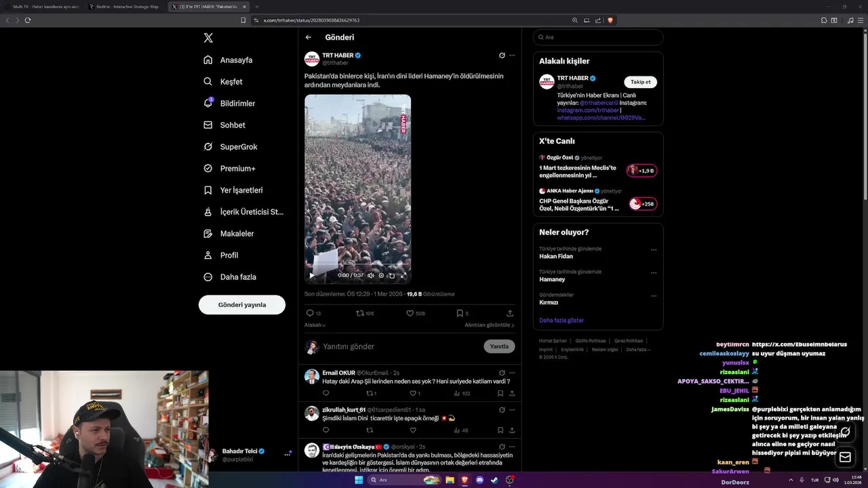
Task: Seek on the video progress bar
Action: point(357,265)
